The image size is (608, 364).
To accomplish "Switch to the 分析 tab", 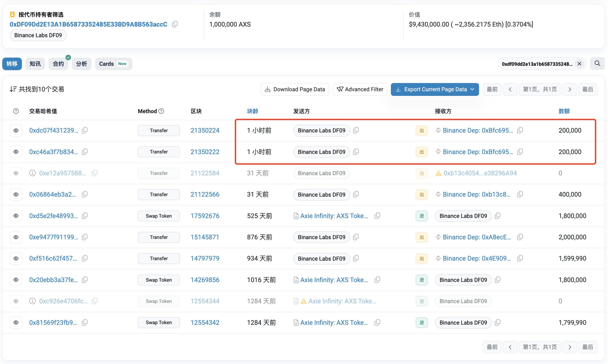I will click(x=81, y=64).
